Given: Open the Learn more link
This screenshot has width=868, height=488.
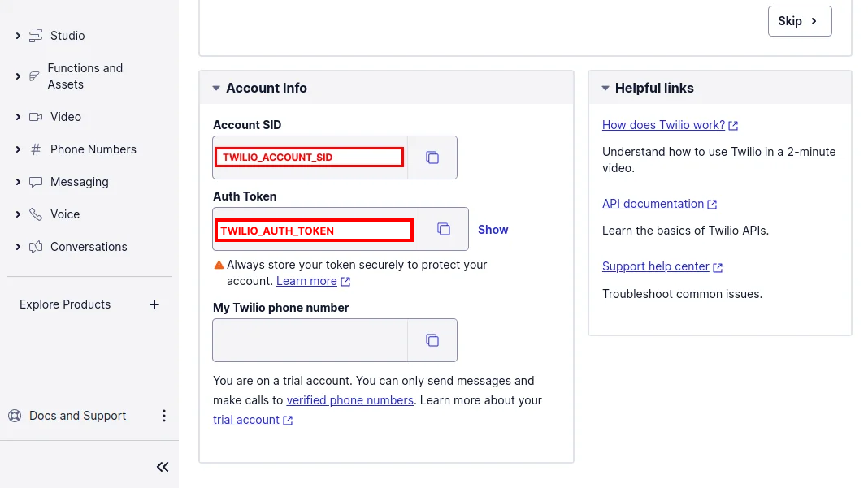Looking at the screenshot, I should coord(306,281).
